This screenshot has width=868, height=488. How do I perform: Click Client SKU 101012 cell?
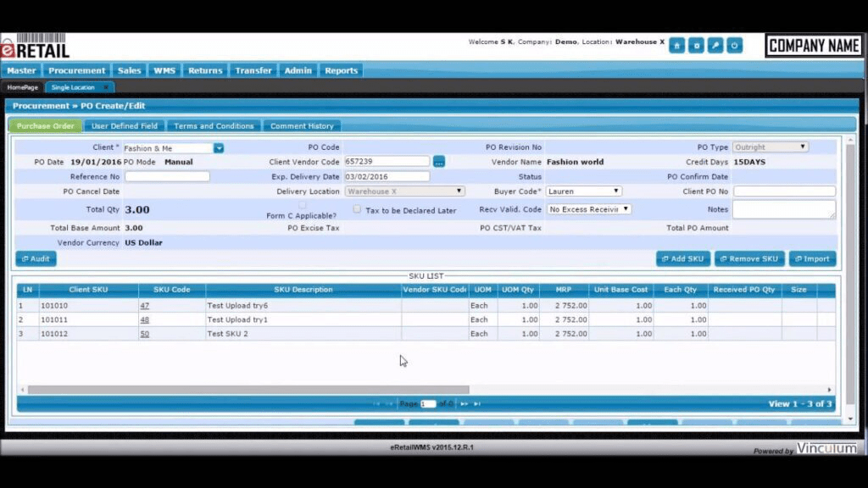click(88, 334)
